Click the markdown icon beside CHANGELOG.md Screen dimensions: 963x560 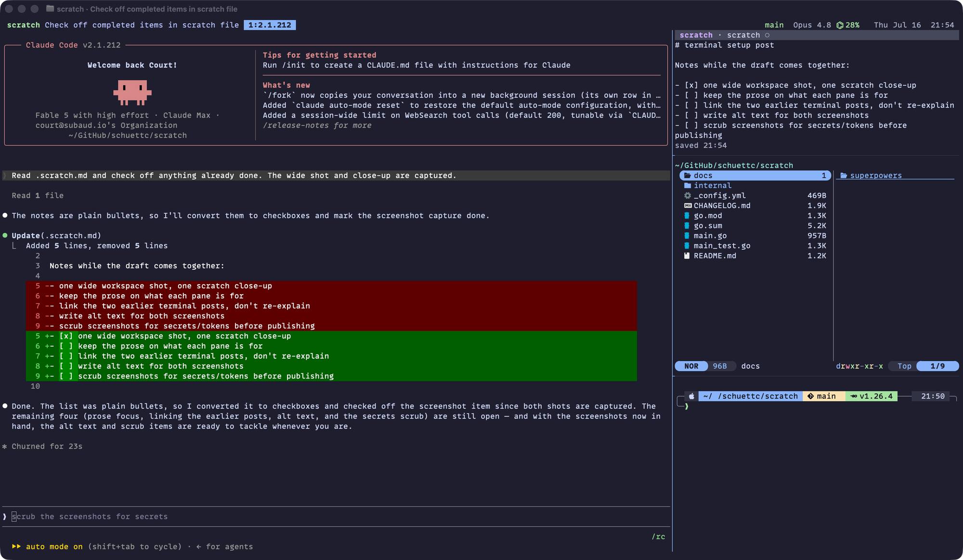688,206
